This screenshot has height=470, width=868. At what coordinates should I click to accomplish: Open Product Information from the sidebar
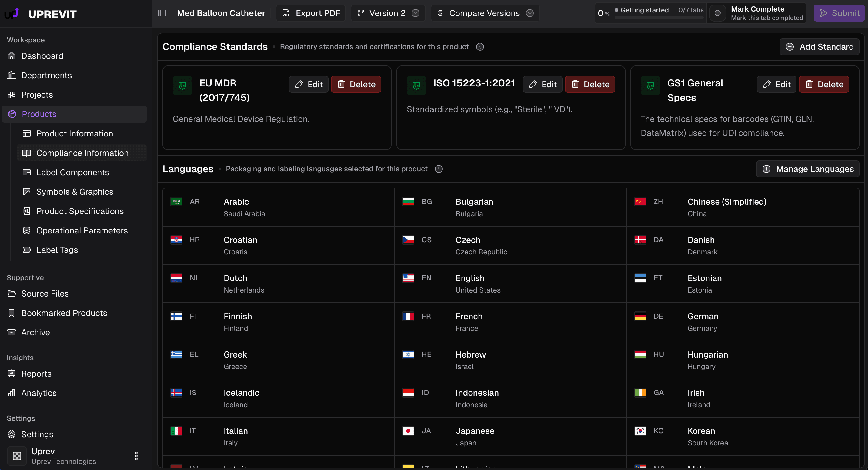click(x=75, y=133)
